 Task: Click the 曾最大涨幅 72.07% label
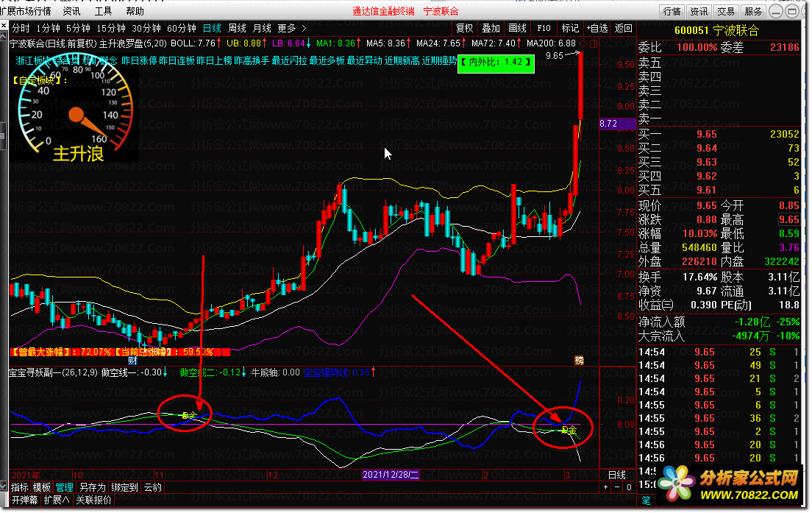[61, 352]
